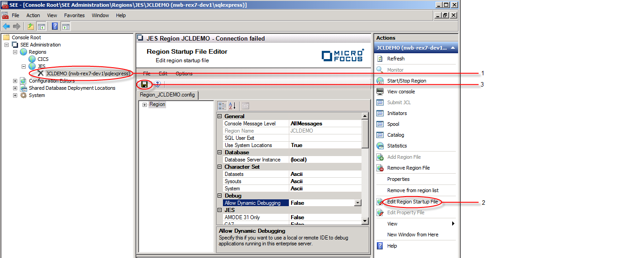644x258 pixels.
Task: Open the Spool action
Action: tap(393, 124)
